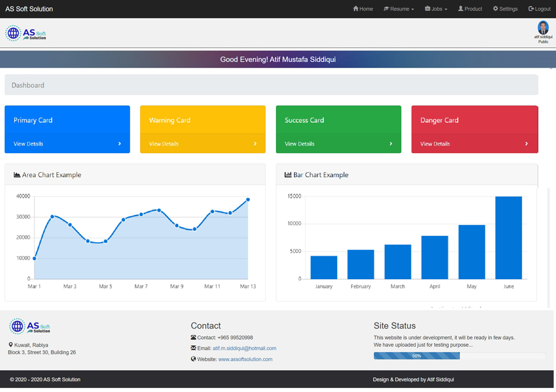
Task: Click the arrow on the Danger Card
Action: [x=526, y=144]
